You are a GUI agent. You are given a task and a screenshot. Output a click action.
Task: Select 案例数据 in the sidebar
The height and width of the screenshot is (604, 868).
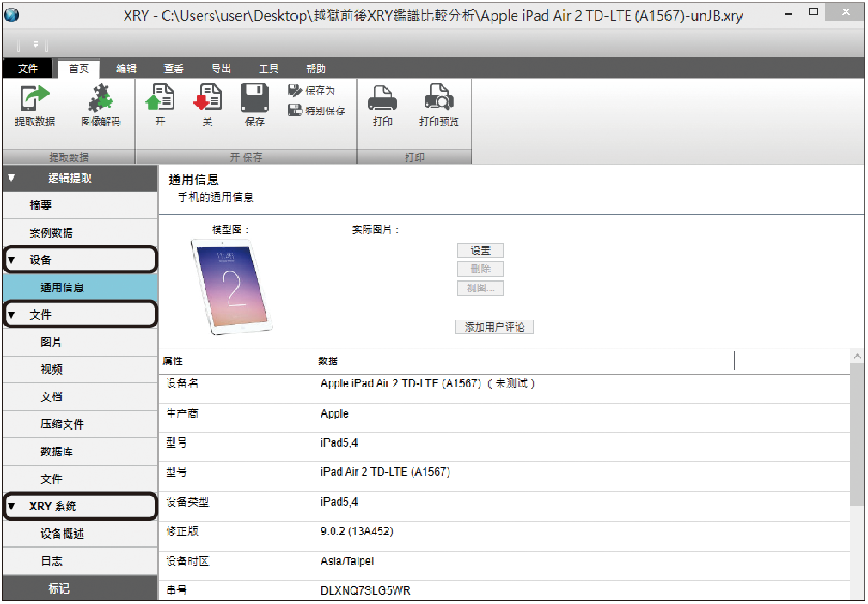point(80,233)
